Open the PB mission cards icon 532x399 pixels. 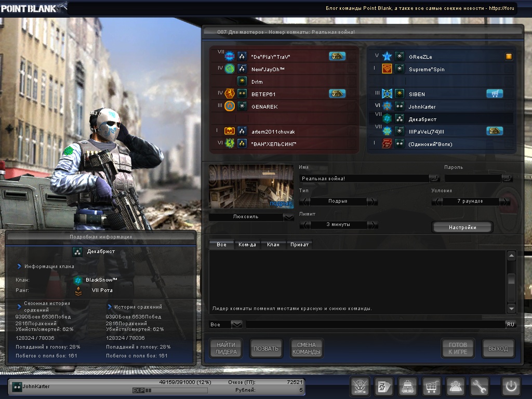(384, 386)
